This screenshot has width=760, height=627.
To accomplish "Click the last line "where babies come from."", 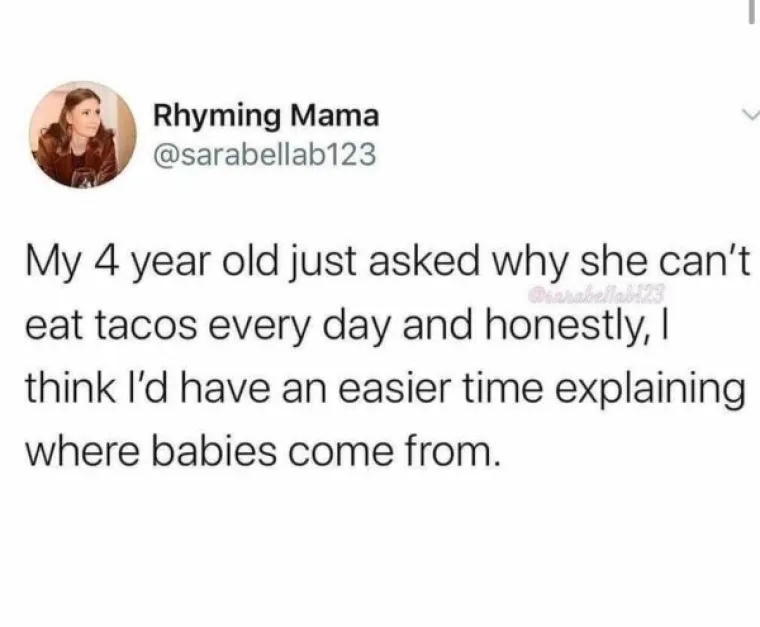I will 262,451.
